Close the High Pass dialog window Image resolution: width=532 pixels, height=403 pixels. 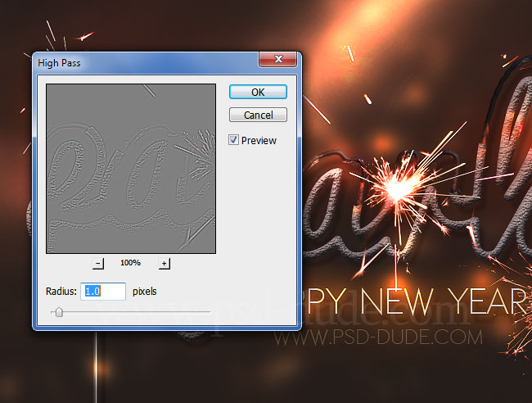point(278,59)
